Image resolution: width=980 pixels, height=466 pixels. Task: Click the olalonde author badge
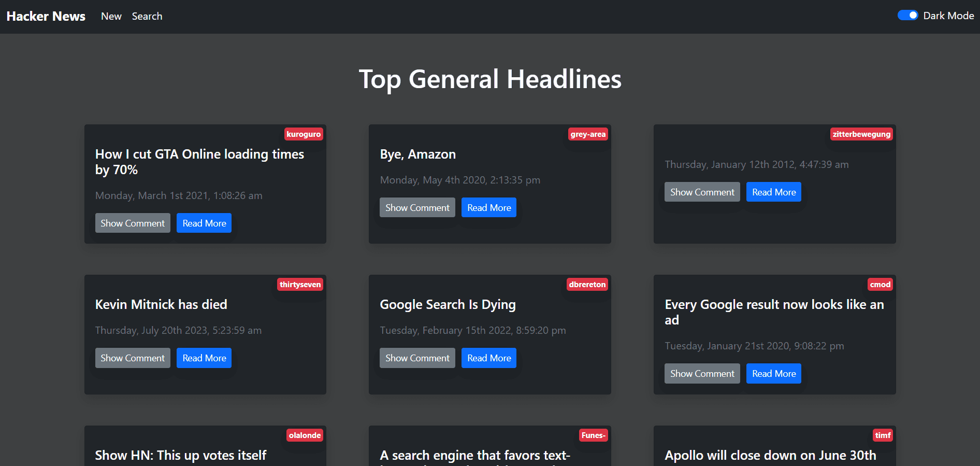coord(305,435)
